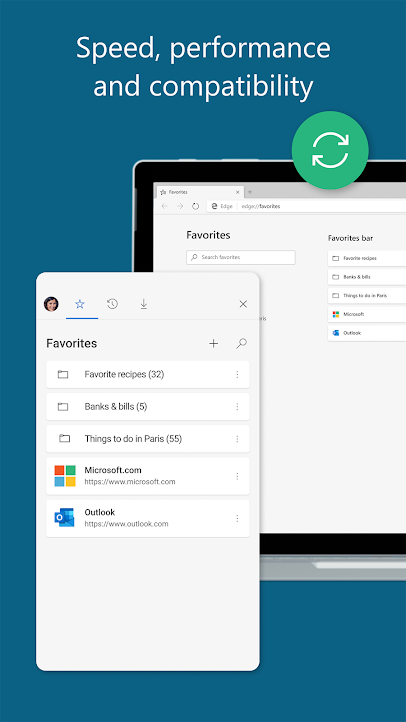Switch to the Favorites star tab
This screenshot has height=722, width=406.
click(x=80, y=304)
